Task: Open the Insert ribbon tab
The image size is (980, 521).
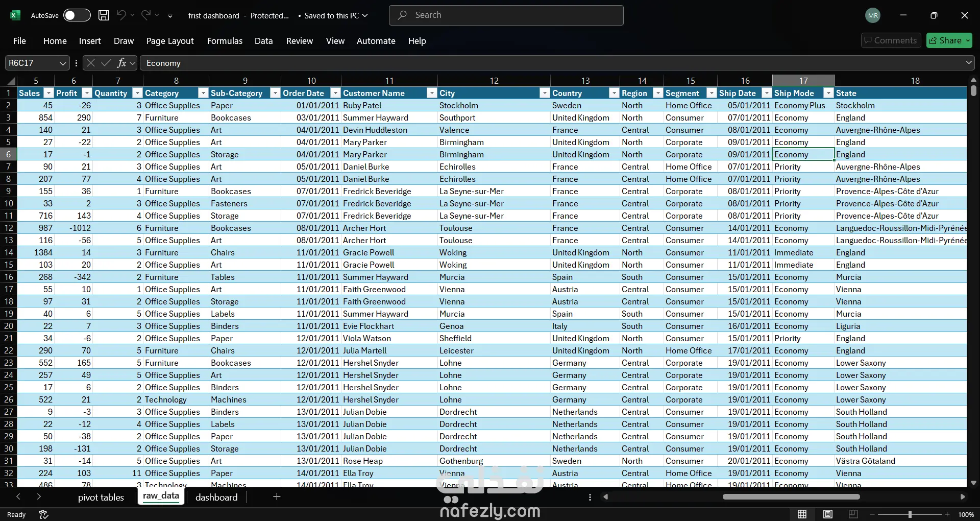Action: 90,41
